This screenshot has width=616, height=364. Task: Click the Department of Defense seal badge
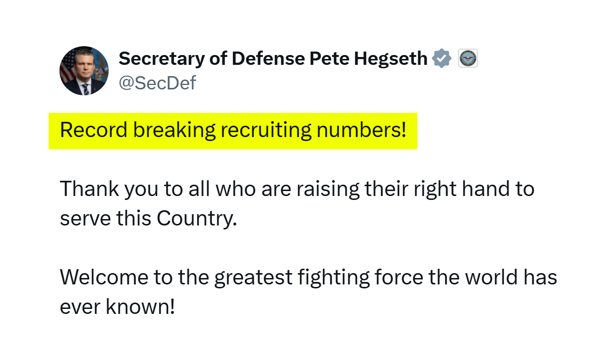[468, 59]
